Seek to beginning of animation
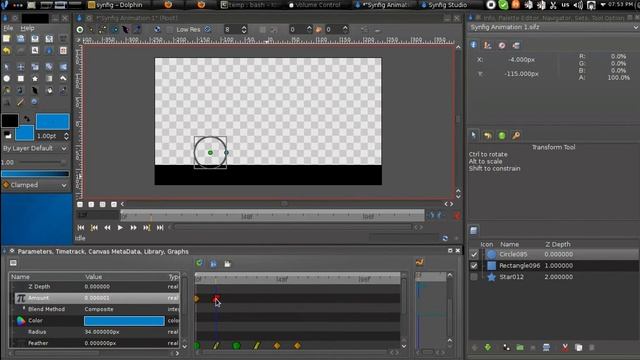The image size is (640, 360). (81, 228)
